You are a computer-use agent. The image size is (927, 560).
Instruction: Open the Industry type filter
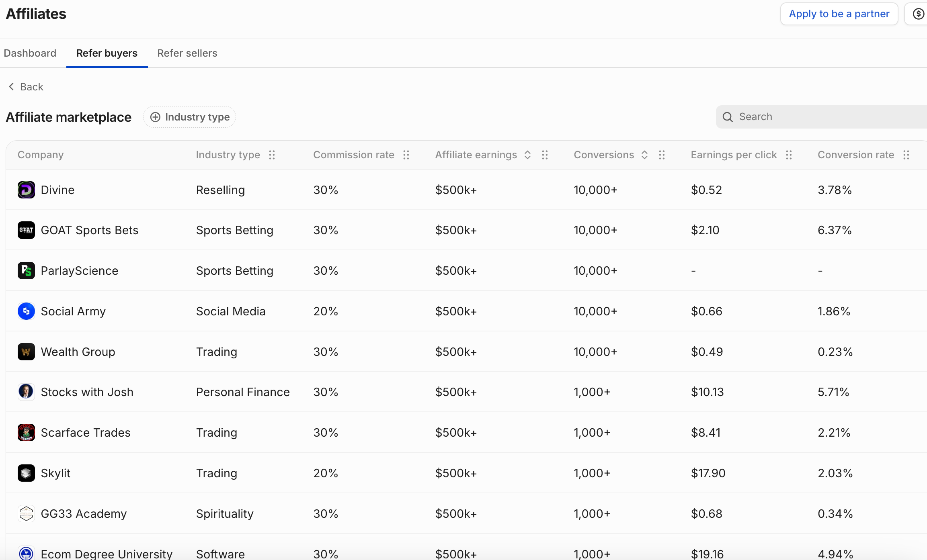[190, 117]
